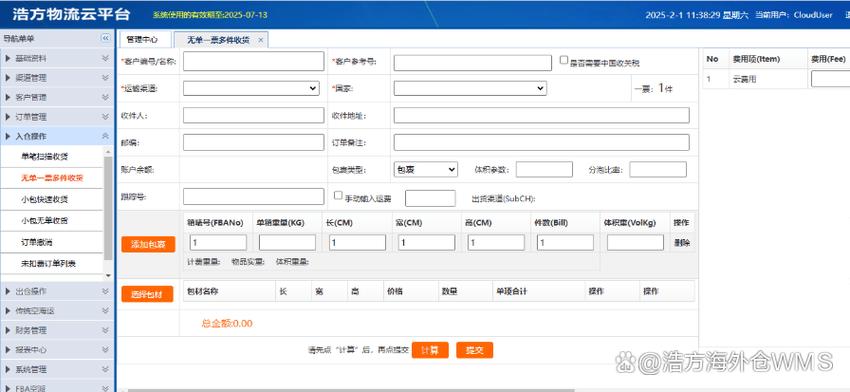Open the 国家 country dropdown
Viewport: 850px width, 392px height.
click(470, 88)
